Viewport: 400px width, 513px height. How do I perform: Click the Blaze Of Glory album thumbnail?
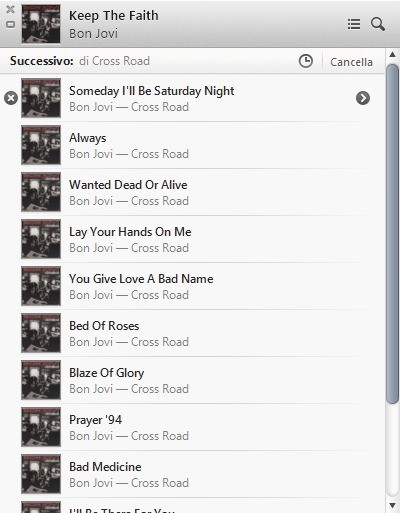pyautogui.click(x=41, y=380)
